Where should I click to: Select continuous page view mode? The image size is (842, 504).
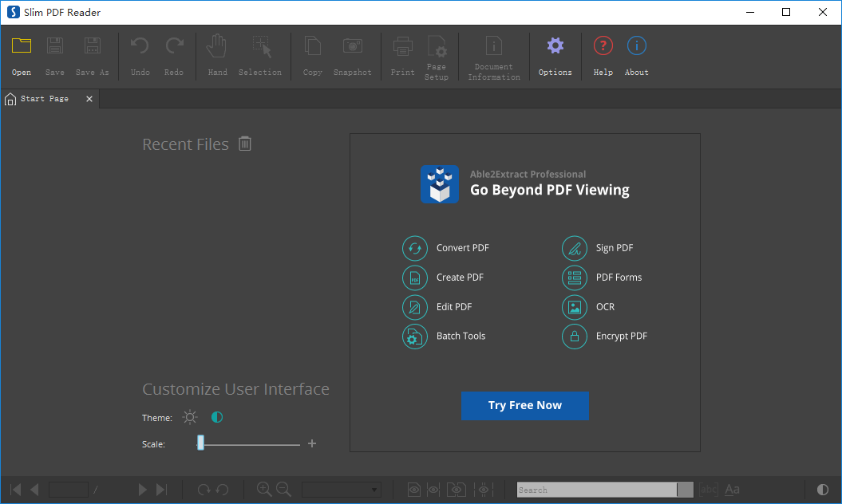(x=433, y=490)
